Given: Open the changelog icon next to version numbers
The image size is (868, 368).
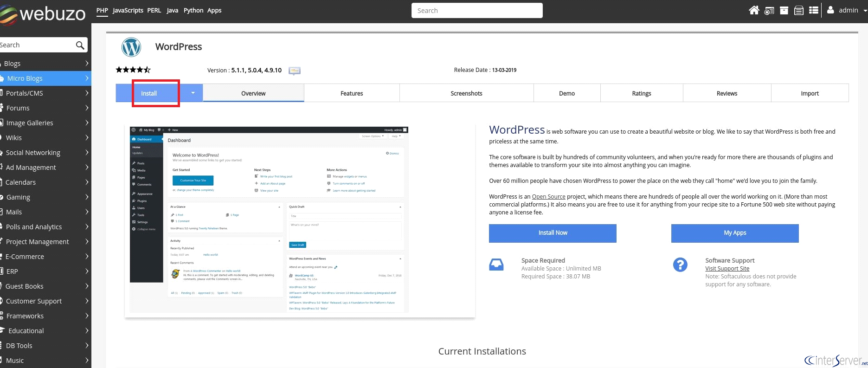Looking at the screenshot, I should tap(295, 71).
